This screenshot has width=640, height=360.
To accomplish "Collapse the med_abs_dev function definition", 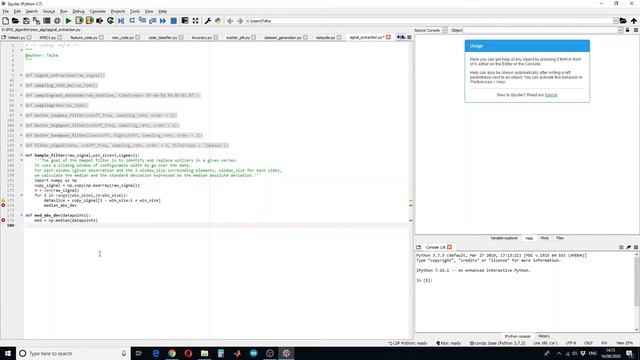I will click(22, 215).
